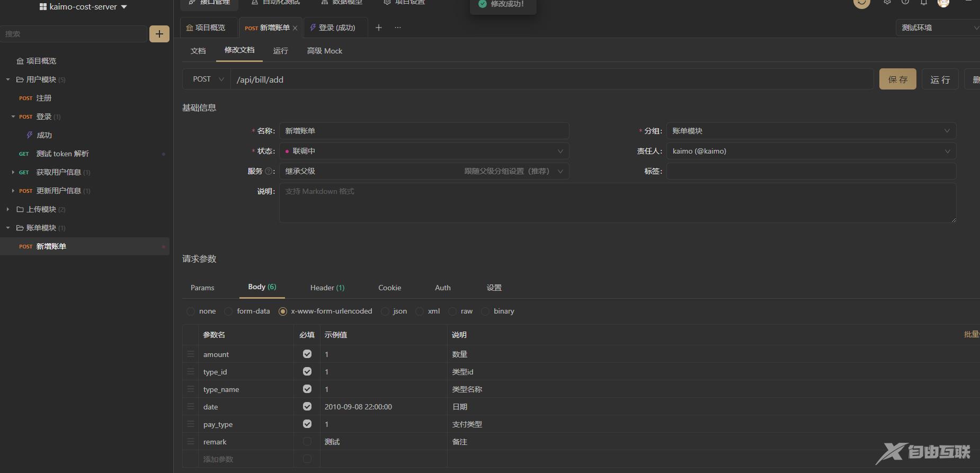Switch to the 文档 tab
The image size is (980, 473).
(x=198, y=51)
